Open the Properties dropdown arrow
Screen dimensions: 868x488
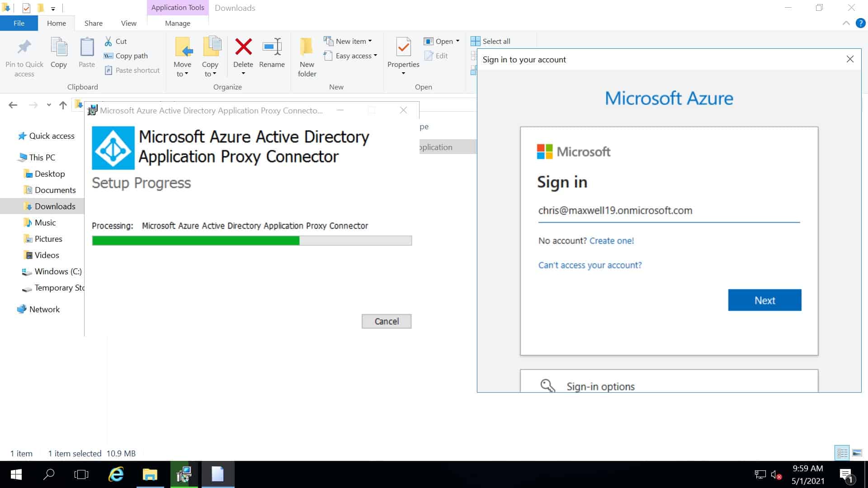pyautogui.click(x=403, y=73)
